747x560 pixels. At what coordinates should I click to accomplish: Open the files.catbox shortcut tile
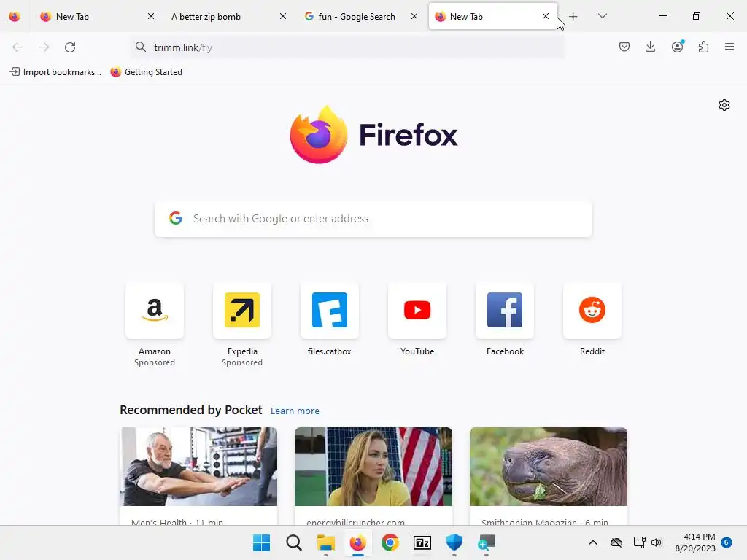pyautogui.click(x=329, y=311)
